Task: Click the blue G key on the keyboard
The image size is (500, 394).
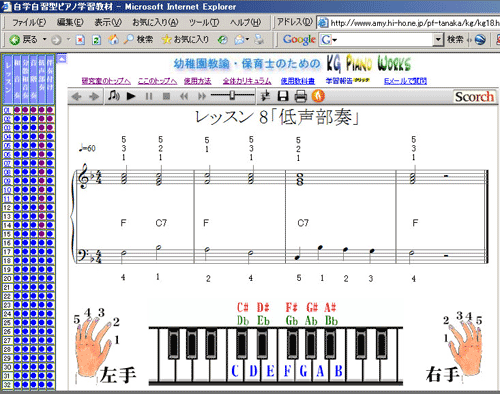Action: coord(303,371)
